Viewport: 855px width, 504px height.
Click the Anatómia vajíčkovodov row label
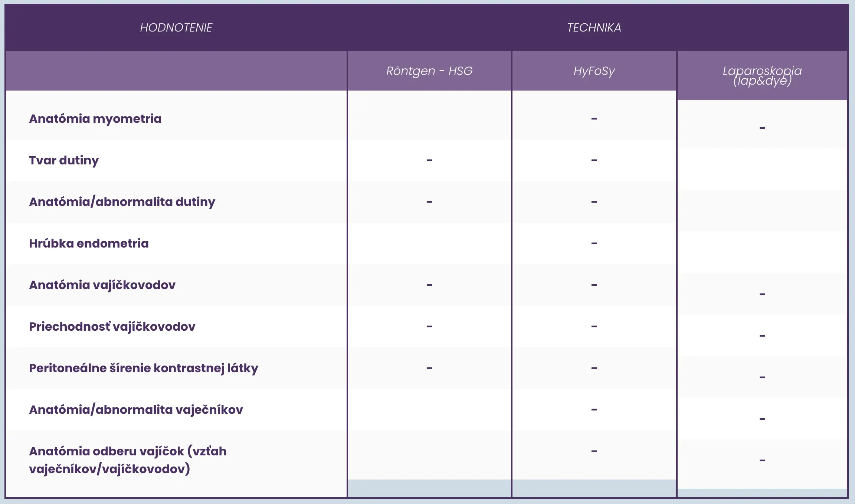point(102,285)
